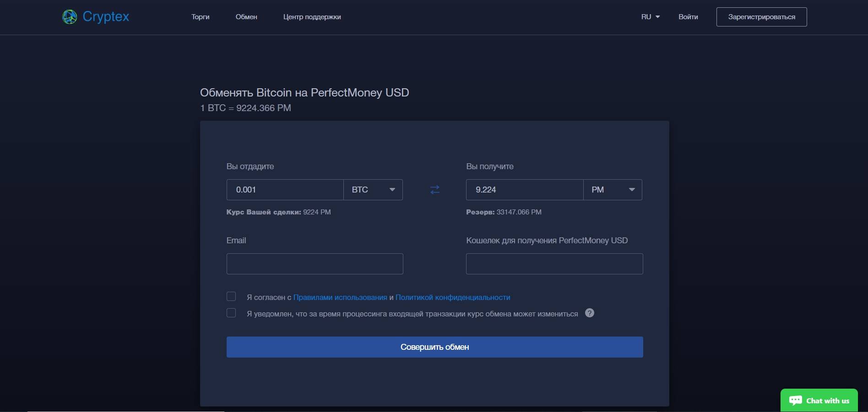Open the PM currency dropdown
Image resolution: width=868 pixels, height=412 pixels.
tap(613, 190)
